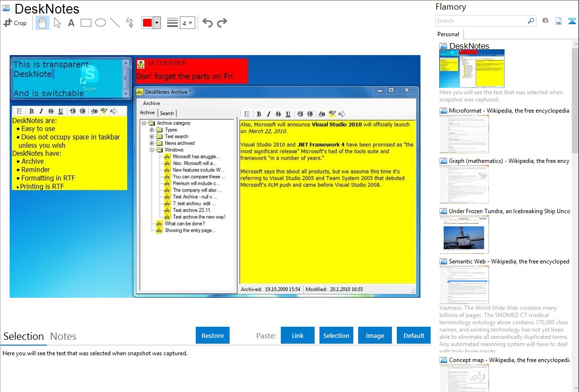Switch to the Selection tab
Viewport: 579px width, 392px height.
click(24, 336)
